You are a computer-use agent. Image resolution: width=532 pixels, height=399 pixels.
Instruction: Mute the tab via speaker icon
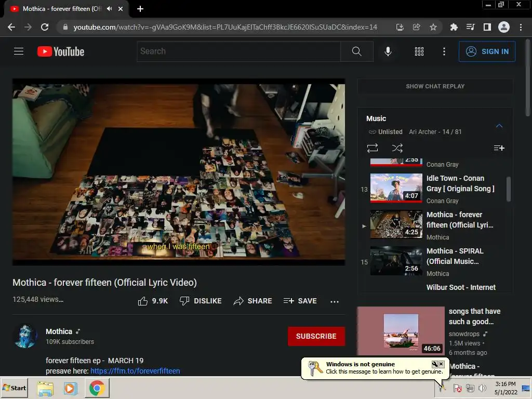click(x=109, y=9)
